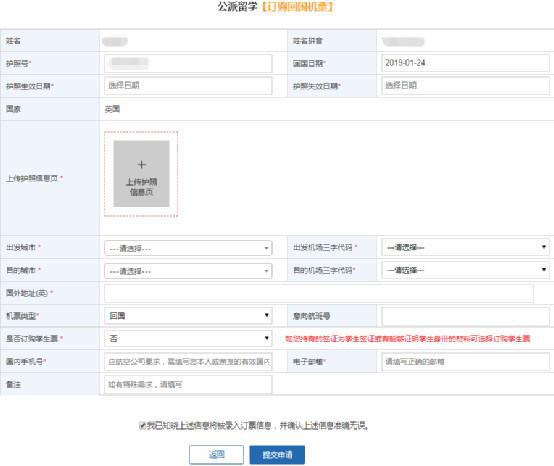This screenshot has width=554, height=466.
Task: Open the departure city dropdown
Action: click(188, 248)
